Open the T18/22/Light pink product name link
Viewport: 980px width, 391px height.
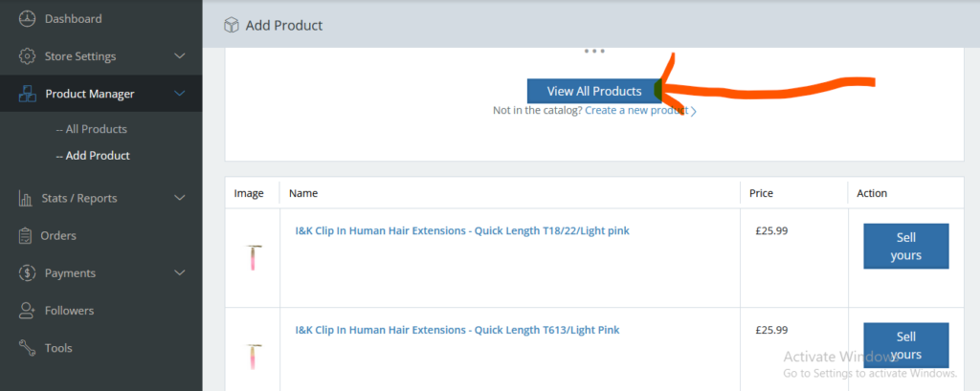461,230
